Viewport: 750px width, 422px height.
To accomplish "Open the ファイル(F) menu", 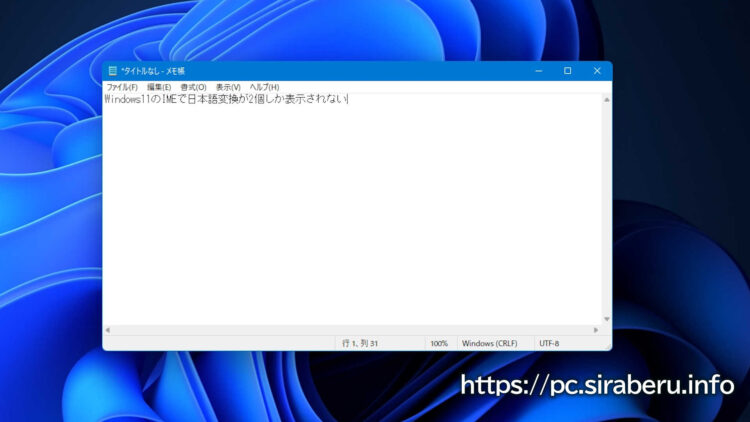I will click(121, 87).
